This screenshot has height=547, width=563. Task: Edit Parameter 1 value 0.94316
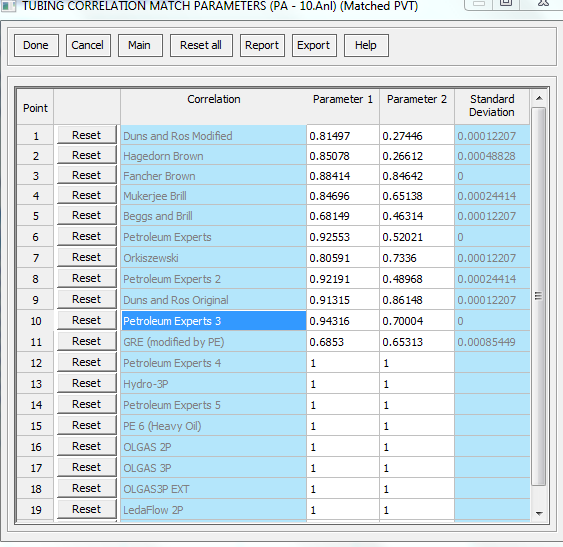point(343,320)
